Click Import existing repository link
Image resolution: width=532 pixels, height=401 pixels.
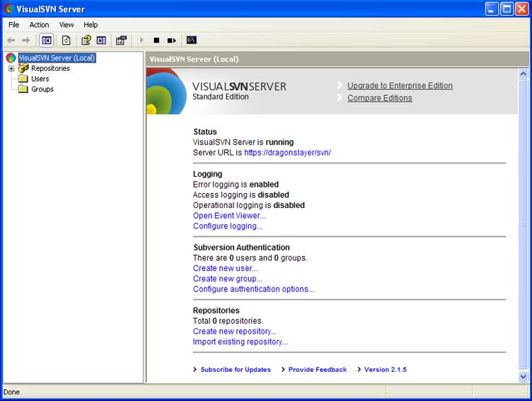[x=240, y=342]
